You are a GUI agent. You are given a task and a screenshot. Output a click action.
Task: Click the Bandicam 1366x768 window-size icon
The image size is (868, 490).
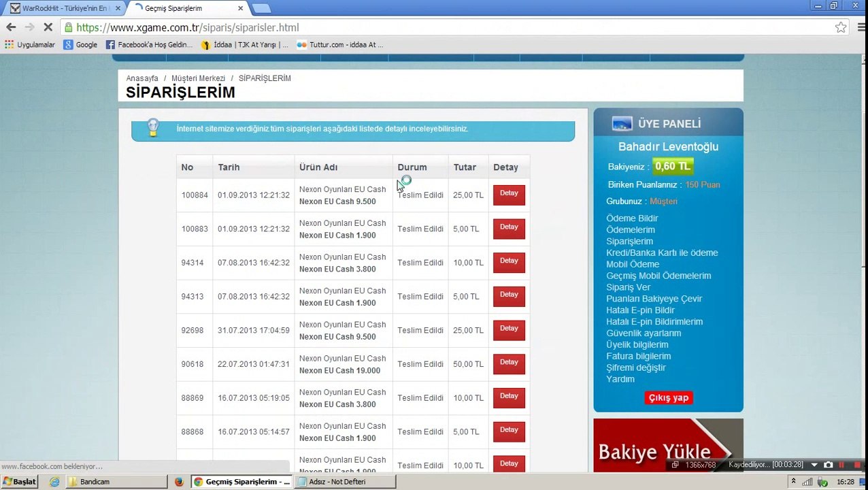click(675, 465)
